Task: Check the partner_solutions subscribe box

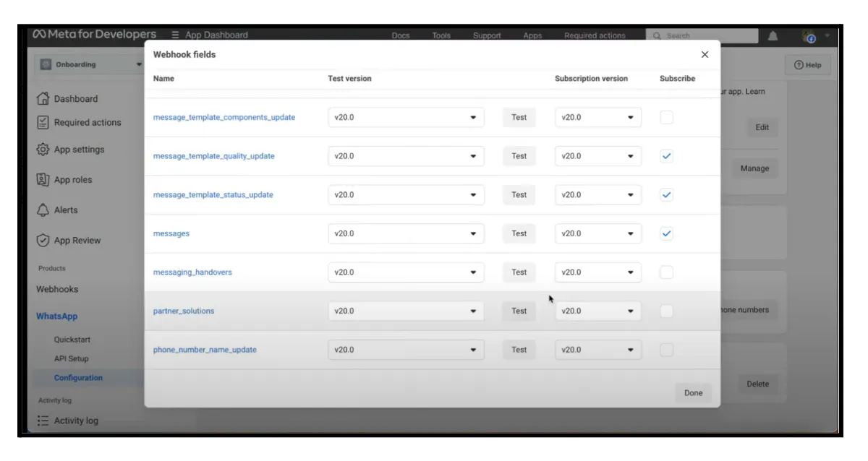Action: click(666, 311)
